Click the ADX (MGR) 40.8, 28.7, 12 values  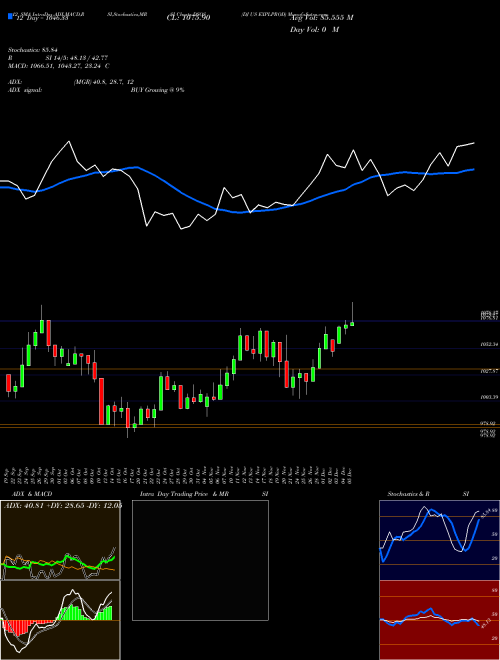click(x=104, y=82)
